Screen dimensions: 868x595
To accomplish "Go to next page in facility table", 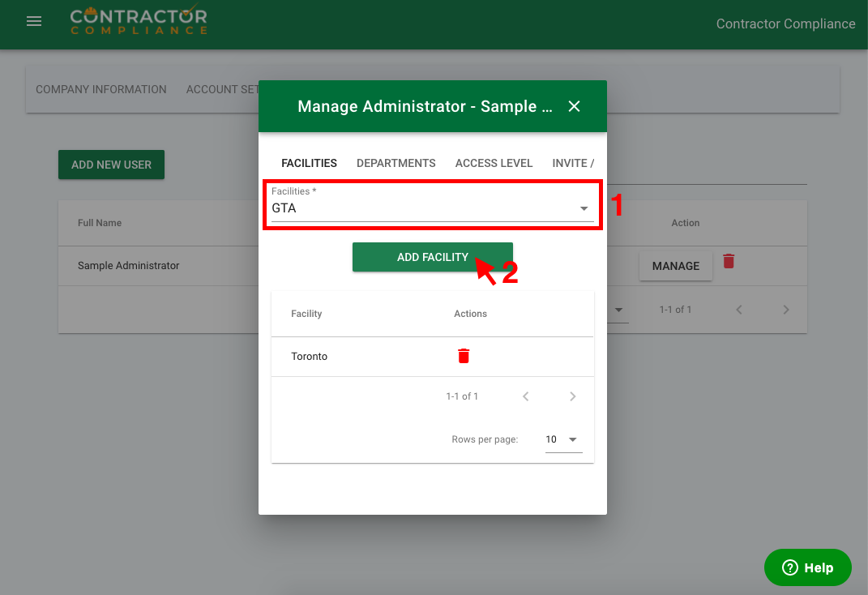I will click(572, 396).
